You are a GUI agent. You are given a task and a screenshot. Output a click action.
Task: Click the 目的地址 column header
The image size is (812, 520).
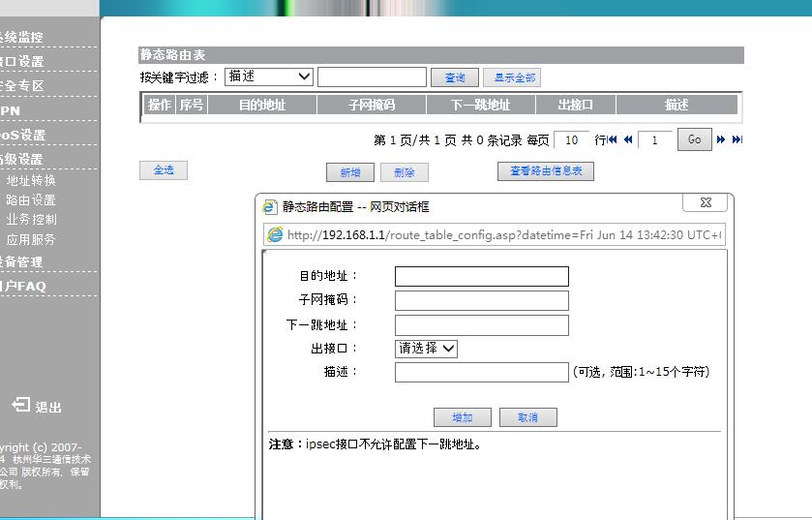point(262,105)
